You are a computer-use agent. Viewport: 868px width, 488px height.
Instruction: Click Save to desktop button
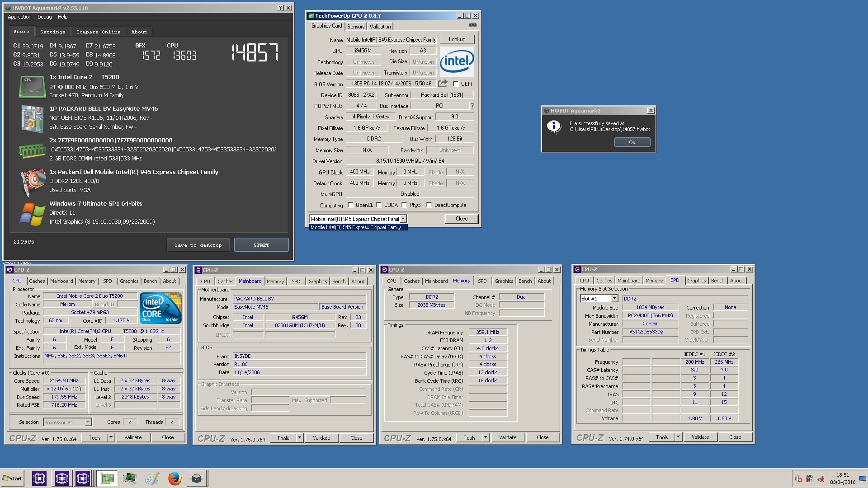point(198,245)
